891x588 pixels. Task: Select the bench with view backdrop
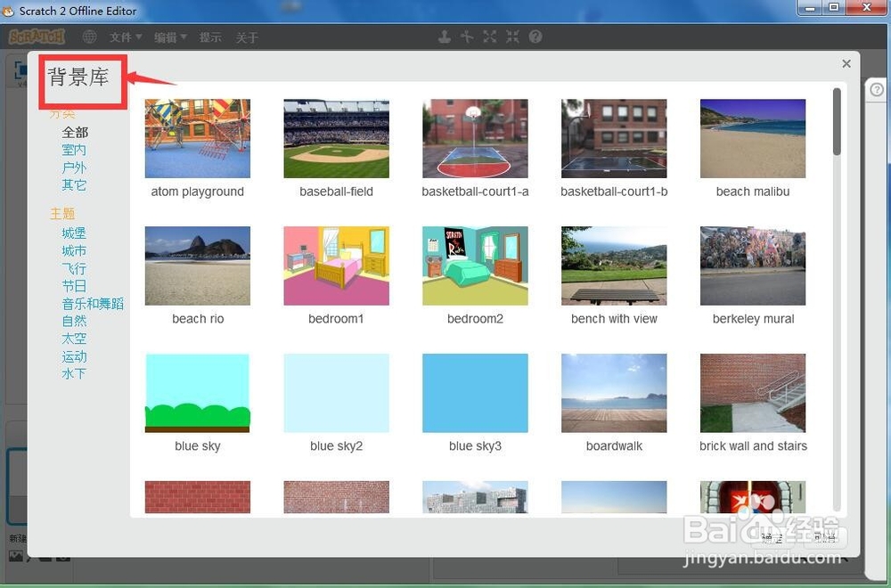614,265
